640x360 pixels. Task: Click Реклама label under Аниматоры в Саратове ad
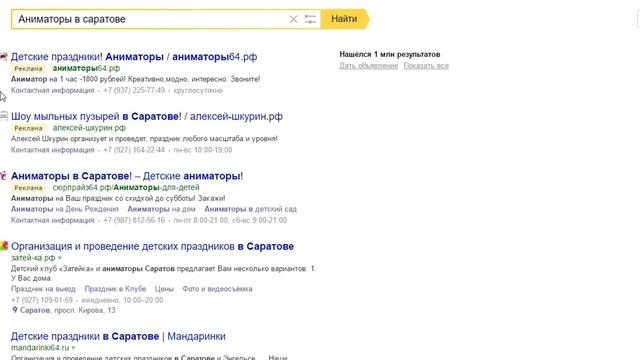point(28,188)
